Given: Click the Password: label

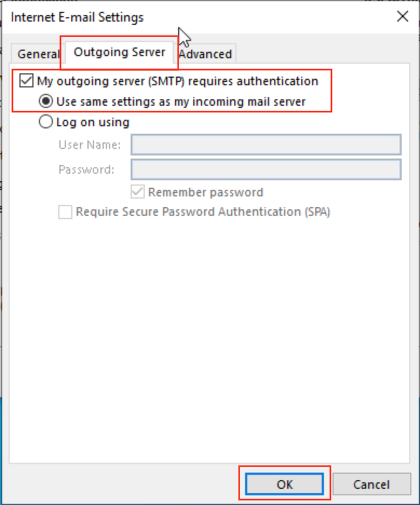Looking at the screenshot, I should tap(86, 169).
